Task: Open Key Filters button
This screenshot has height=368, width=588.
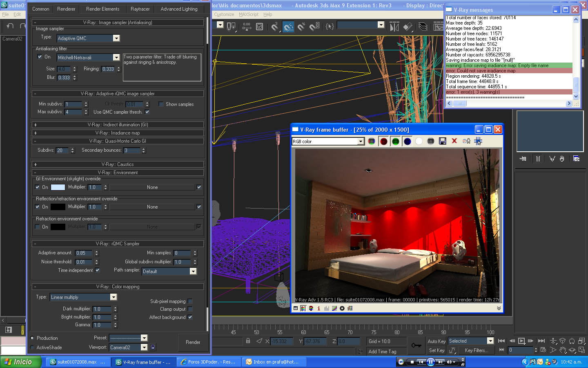Action: pos(476,350)
